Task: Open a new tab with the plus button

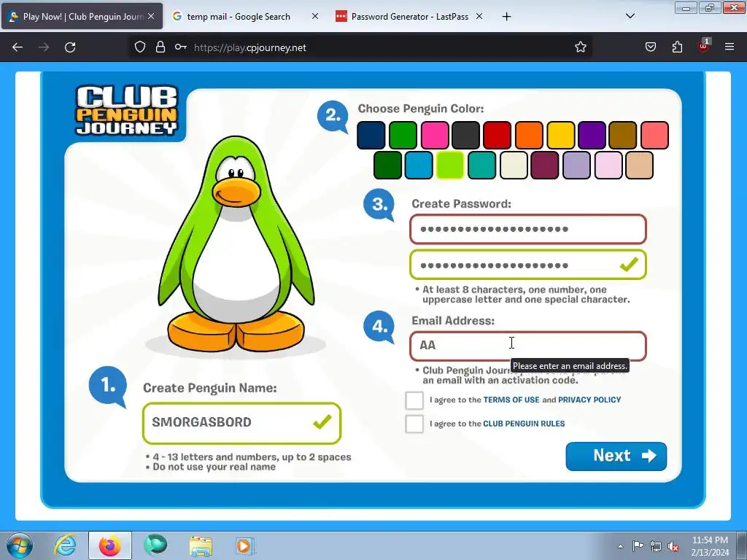Action: point(506,17)
